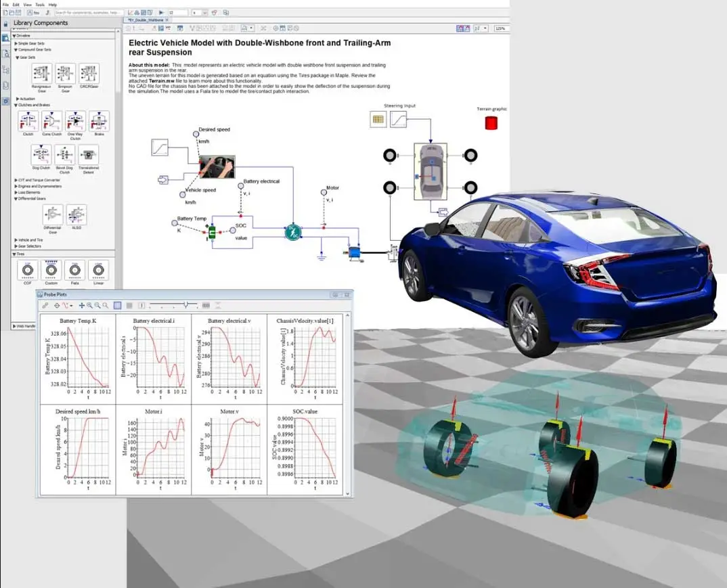Image resolution: width=727 pixels, height=588 pixels.
Task: Select the Brake component
Action: [100, 121]
